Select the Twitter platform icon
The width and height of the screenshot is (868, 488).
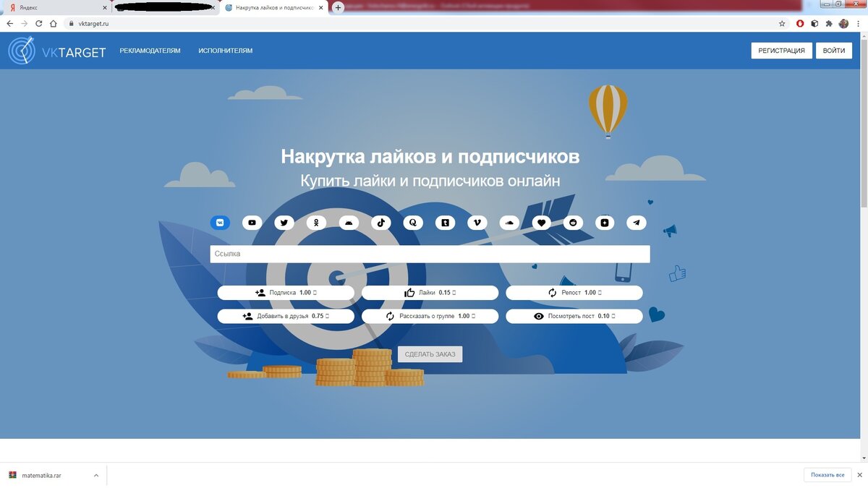coord(284,223)
